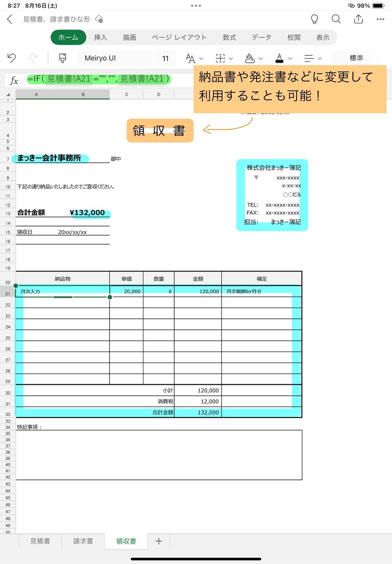Redo the last action

[x=33, y=58]
